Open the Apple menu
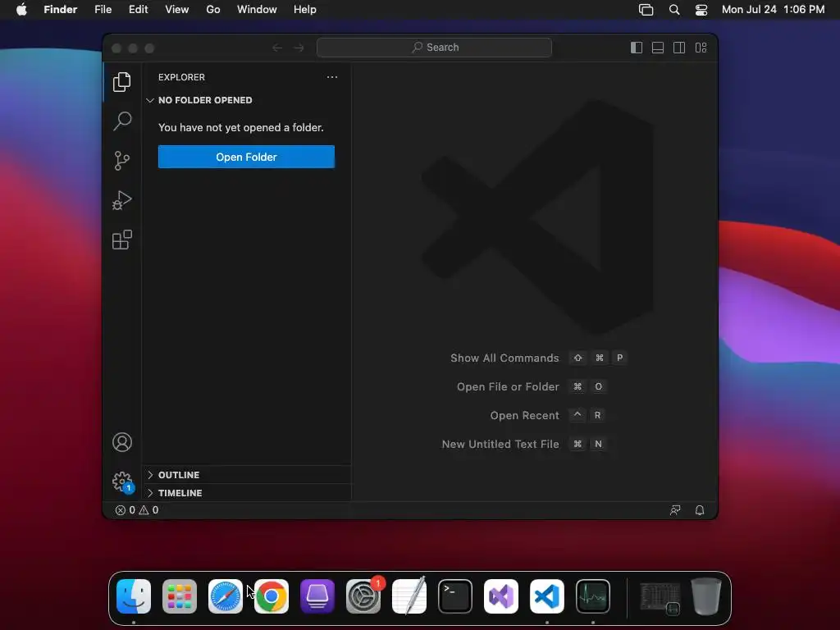The height and width of the screenshot is (630, 840). (x=21, y=10)
